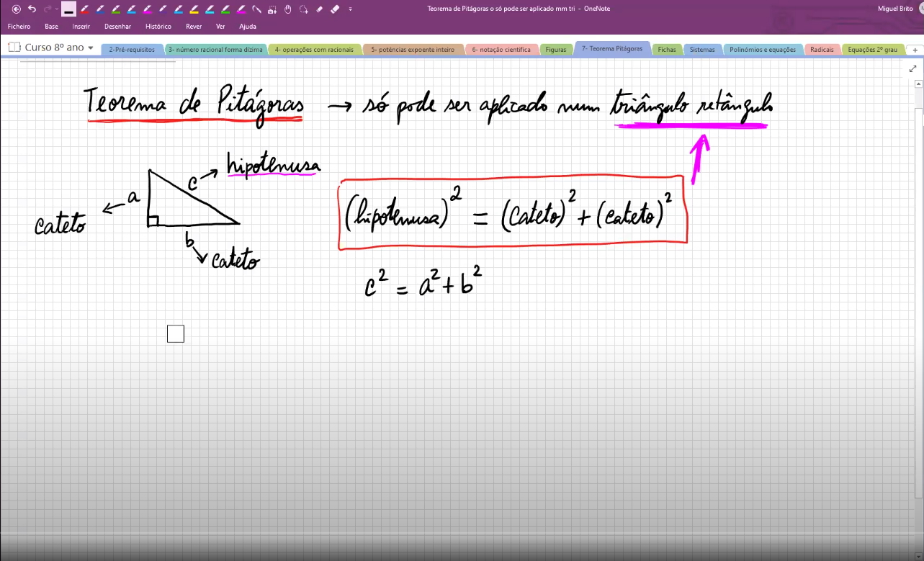Choose the Lasso Select tool
Screen dimensions: 924x561
click(257, 9)
